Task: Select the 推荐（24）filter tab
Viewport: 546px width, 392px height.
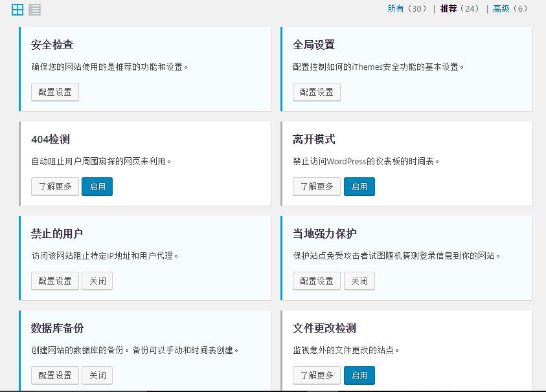Action: [458, 9]
